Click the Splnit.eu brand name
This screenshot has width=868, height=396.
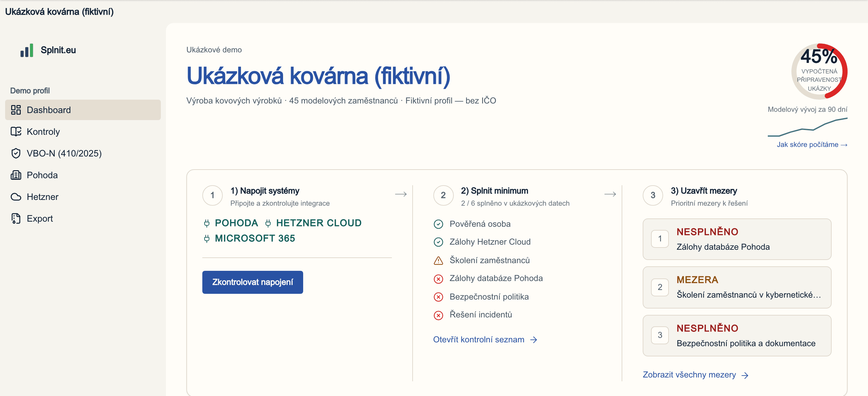58,50
